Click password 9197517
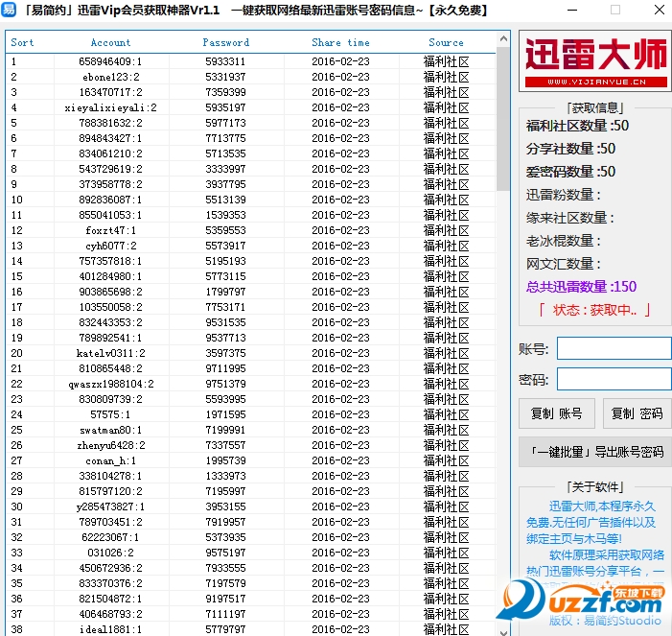 tap(226, 599)
